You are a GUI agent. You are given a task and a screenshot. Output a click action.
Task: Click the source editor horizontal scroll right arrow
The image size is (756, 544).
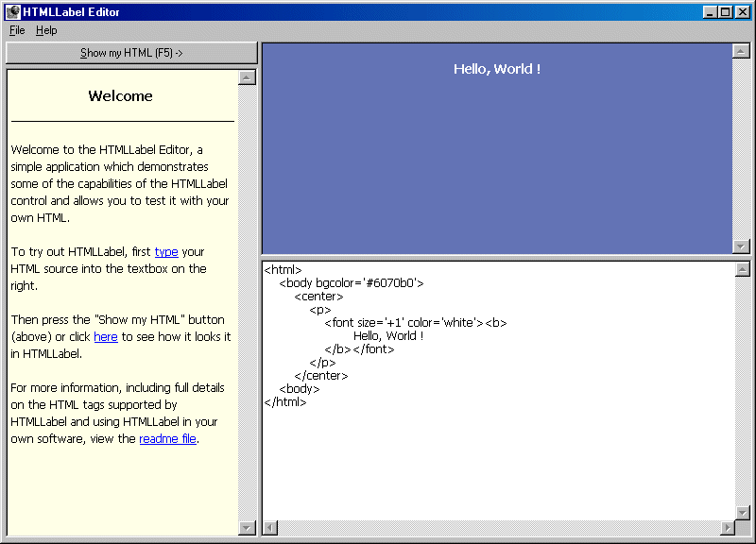727,527
